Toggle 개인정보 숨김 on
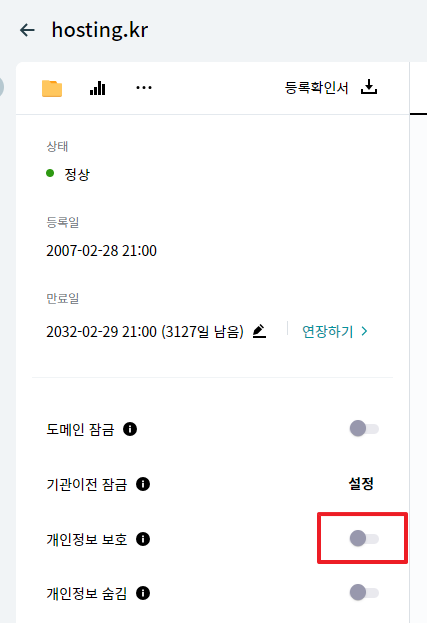This screenshot has height=623, width=427. coord(364,593)
